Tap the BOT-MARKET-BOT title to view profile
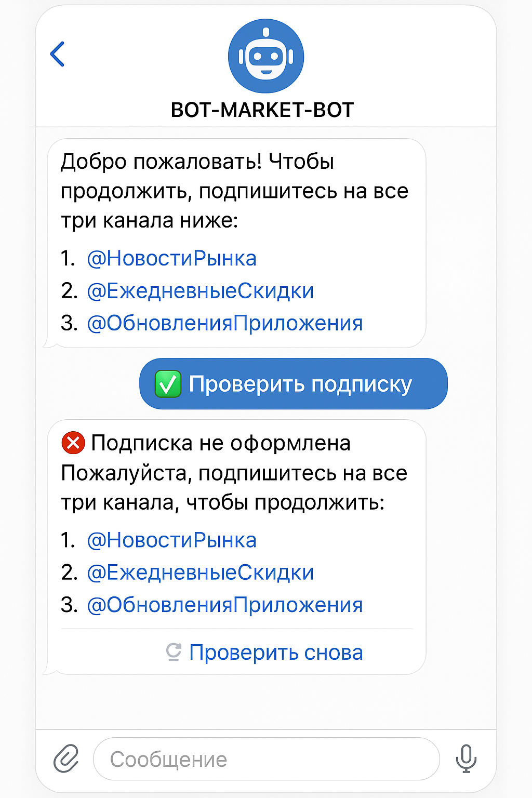This screenshot has height=798, width=532. 265,109
